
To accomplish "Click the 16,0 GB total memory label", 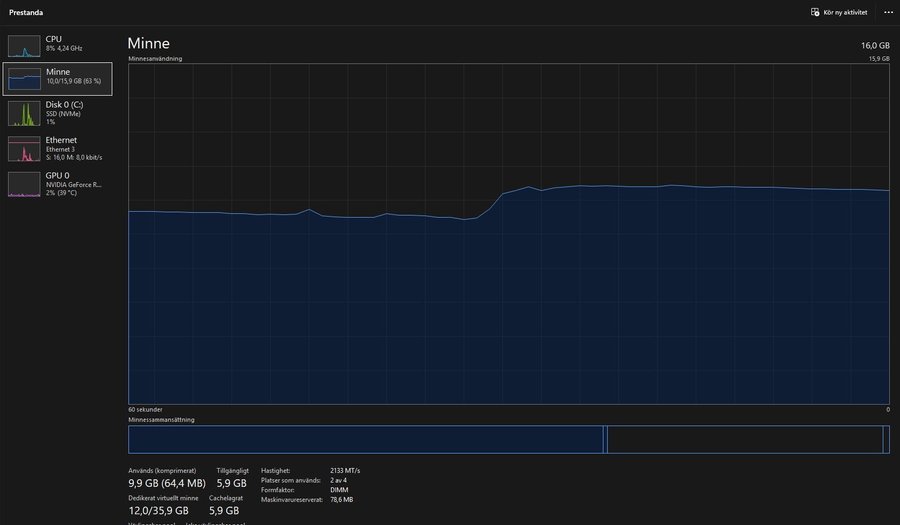I will (x=875, y=46).
